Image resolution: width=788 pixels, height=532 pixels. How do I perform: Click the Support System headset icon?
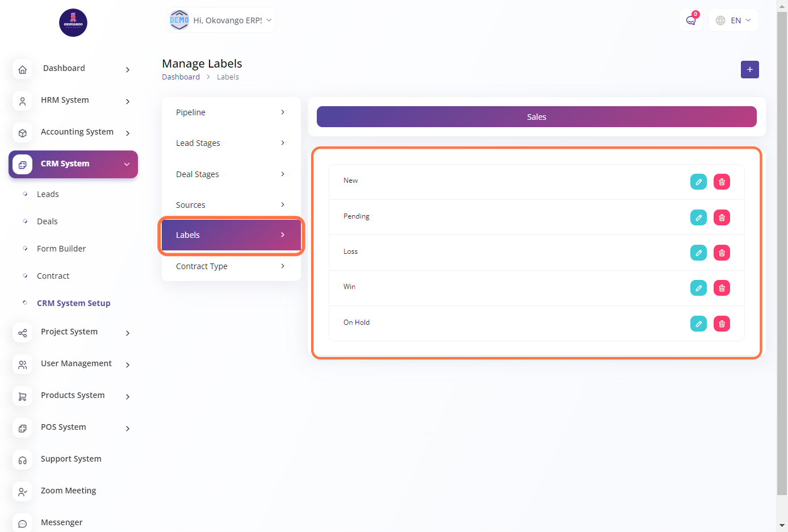point(23,460)
